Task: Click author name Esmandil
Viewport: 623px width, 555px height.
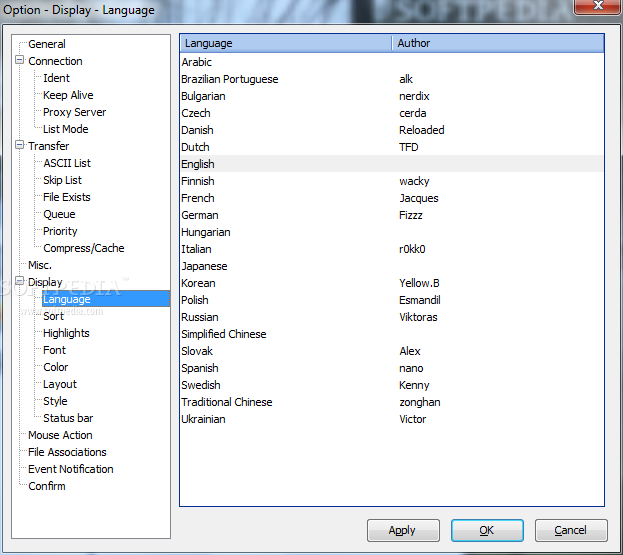Action: [420, 300]
